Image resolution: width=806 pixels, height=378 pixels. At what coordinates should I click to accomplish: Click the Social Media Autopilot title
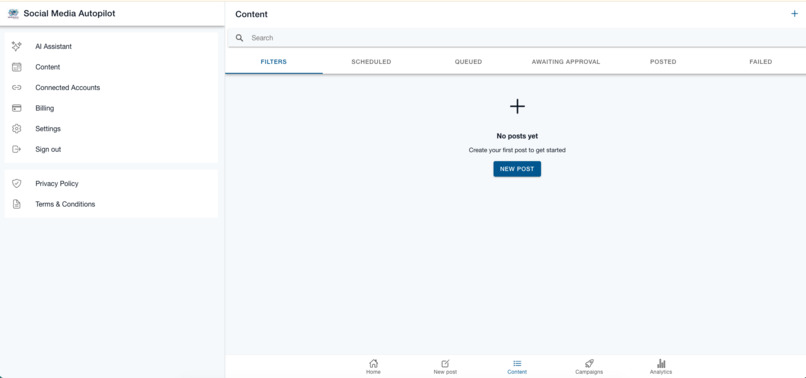point(69,14)
